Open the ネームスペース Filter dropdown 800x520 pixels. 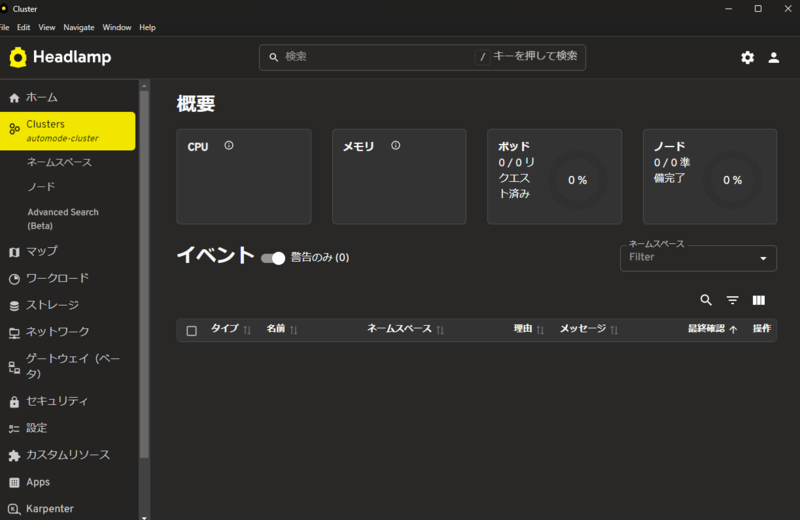(698, 258)
